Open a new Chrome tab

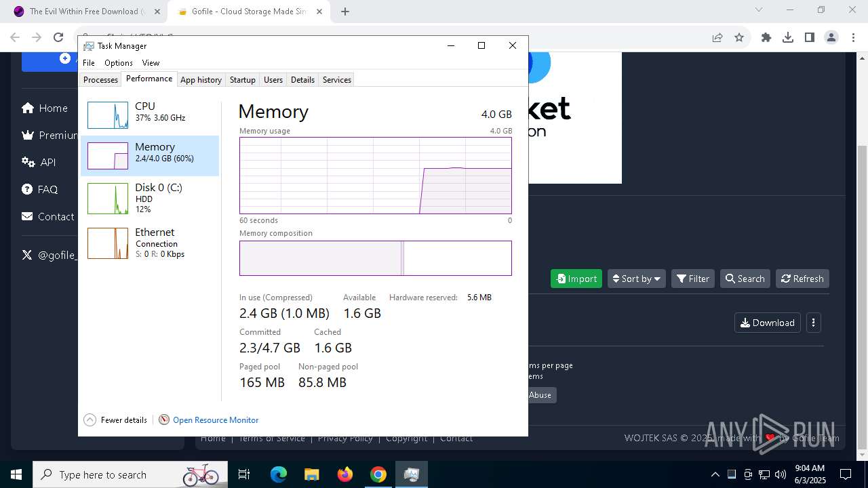(x=345, y=12)
